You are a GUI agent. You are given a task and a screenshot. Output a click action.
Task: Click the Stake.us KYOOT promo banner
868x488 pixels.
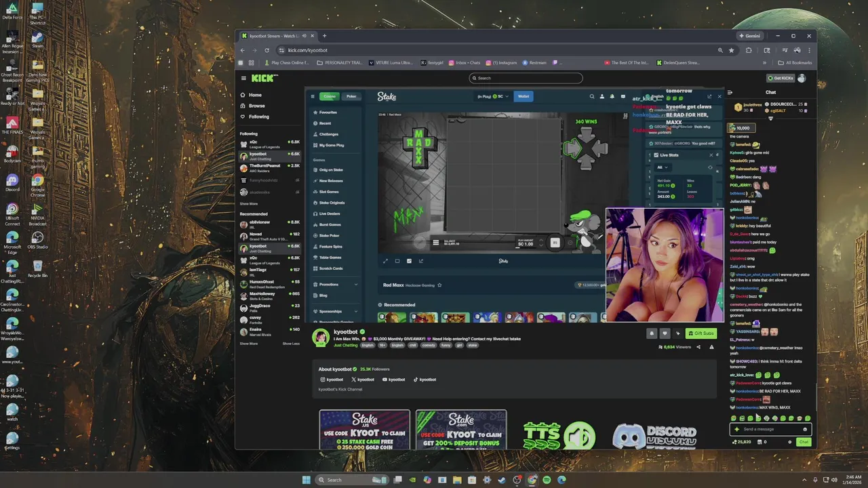pyautogui.click(x=365, y=430)
